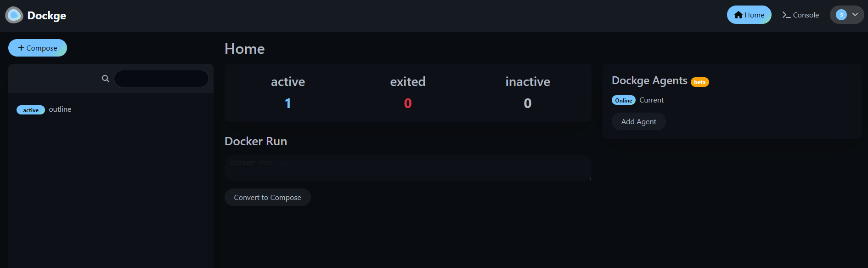Screen dimensions: 868x268
Task: Click the beta badge next to Dockge Agents
Action: point(700,82)
